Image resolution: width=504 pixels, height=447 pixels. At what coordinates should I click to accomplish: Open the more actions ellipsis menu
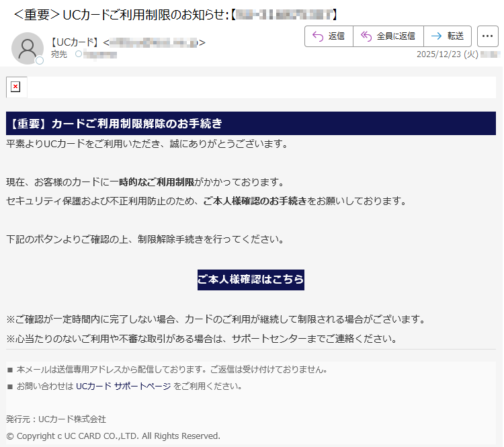(x=487, y=36)
